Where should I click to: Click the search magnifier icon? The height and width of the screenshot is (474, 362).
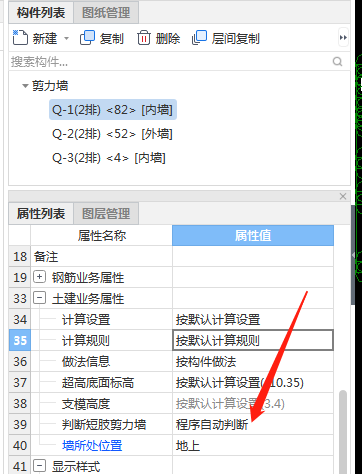(337, 62)
